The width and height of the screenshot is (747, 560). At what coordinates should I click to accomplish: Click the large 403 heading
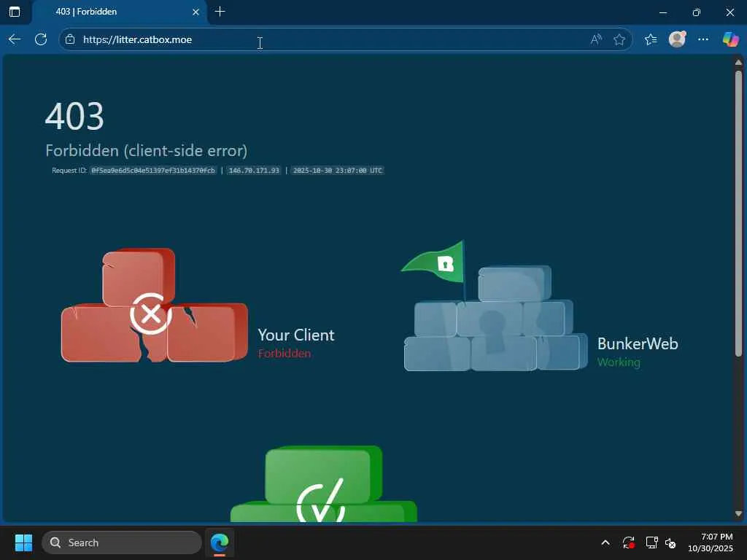[x=74, y=116]
